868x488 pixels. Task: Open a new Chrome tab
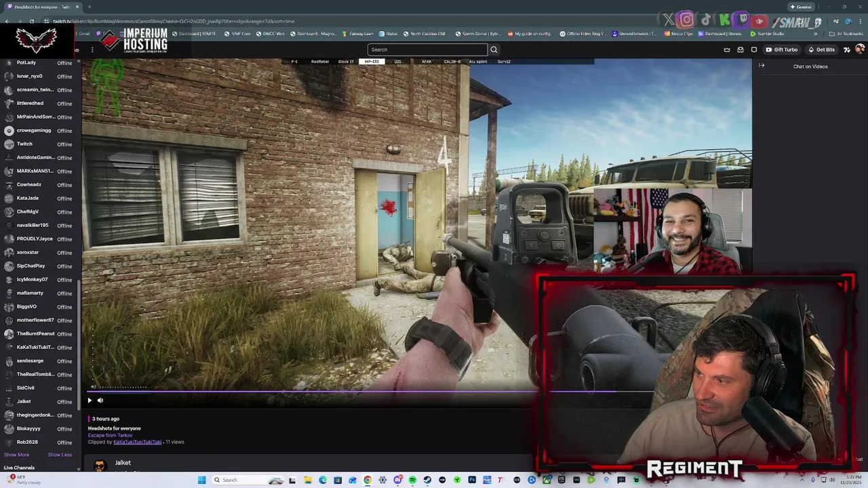[x=89, y=7]
